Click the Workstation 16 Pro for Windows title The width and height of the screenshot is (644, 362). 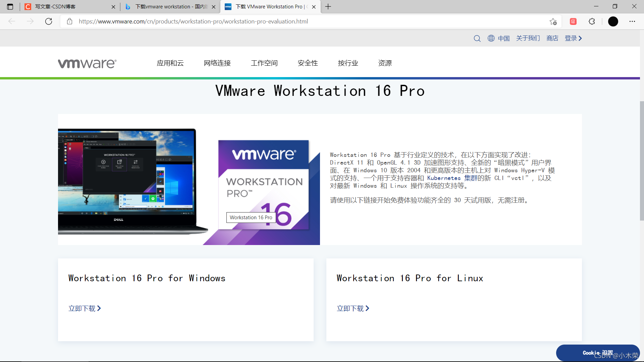pyautogui.click(x=147, y=278)
